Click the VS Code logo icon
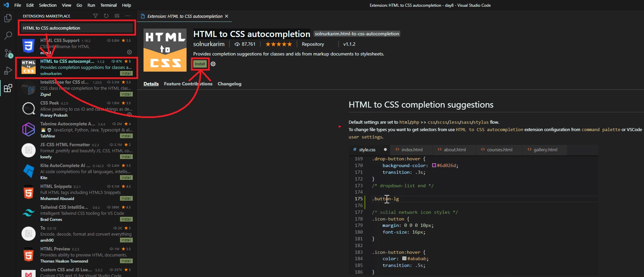 (6, 5)
